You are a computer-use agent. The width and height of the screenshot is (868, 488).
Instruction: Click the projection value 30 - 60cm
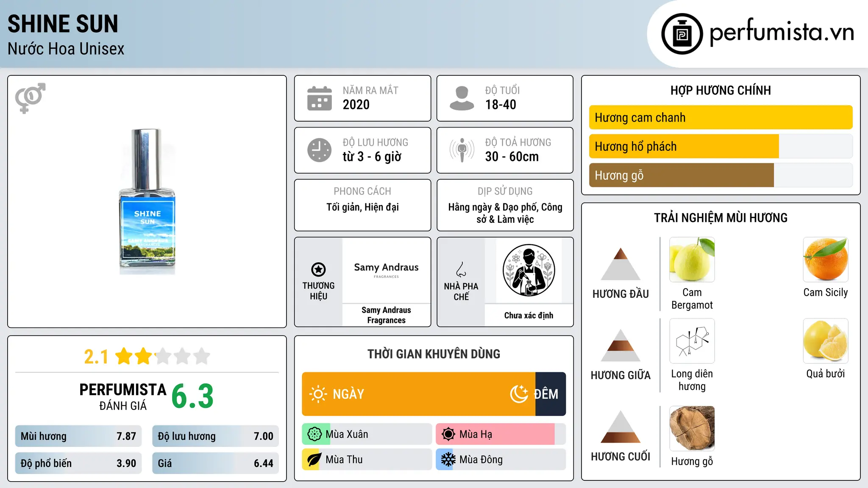pyautogui.click(x=512, y=157)
